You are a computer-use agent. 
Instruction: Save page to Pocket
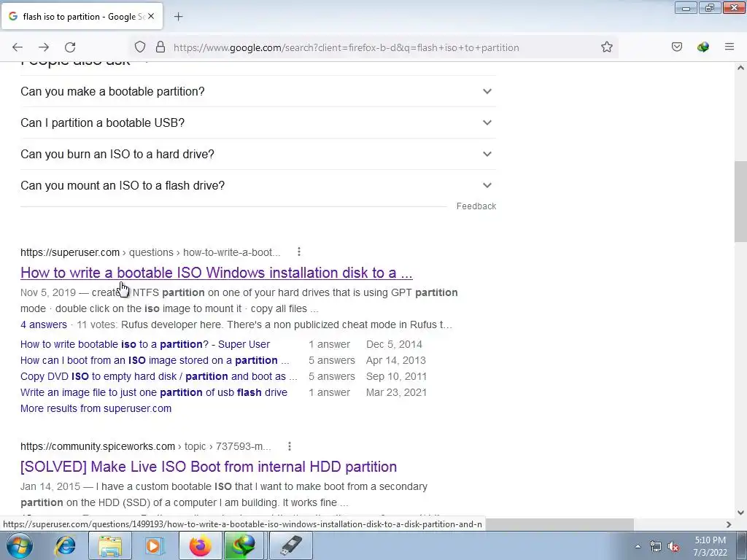point(677,47)
